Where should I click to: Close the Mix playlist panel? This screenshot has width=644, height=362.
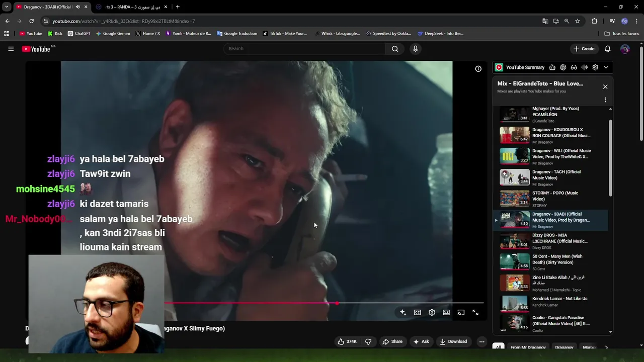pyautogui.click(x=605, y=87)
